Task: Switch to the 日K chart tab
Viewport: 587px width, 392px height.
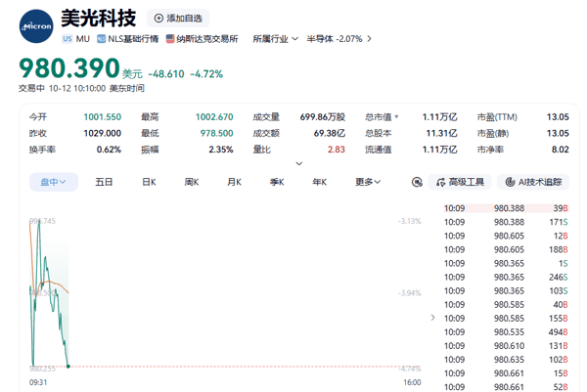Action: (149, 182)
